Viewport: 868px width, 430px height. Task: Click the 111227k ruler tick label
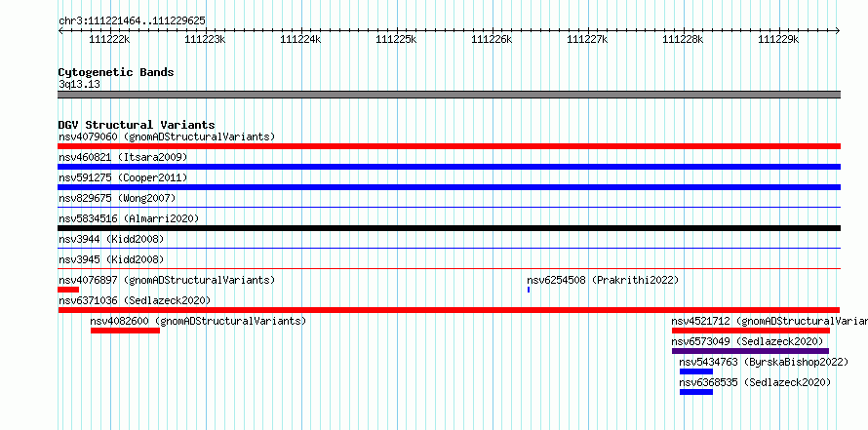[587, 39]
